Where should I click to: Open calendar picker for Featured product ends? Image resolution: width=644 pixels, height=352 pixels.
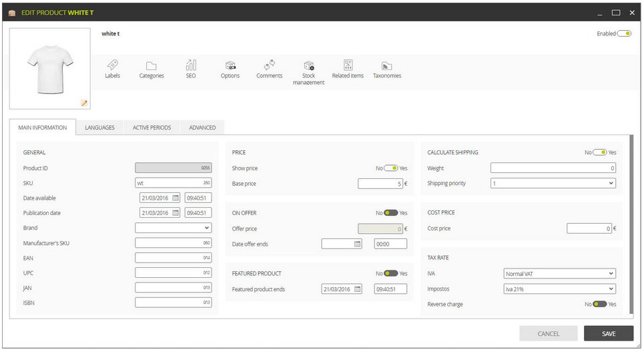pos(357,289)
